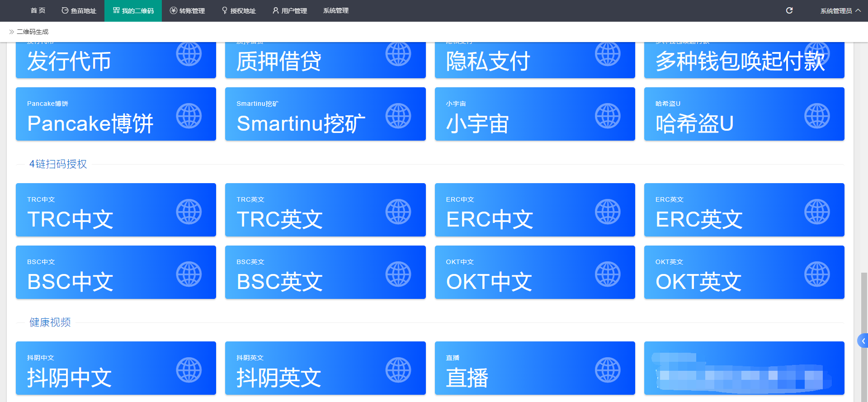Expand the blue side panel arrow tab
The height and width of the screenshot is (402, 868).
click(x=863, y=341)
